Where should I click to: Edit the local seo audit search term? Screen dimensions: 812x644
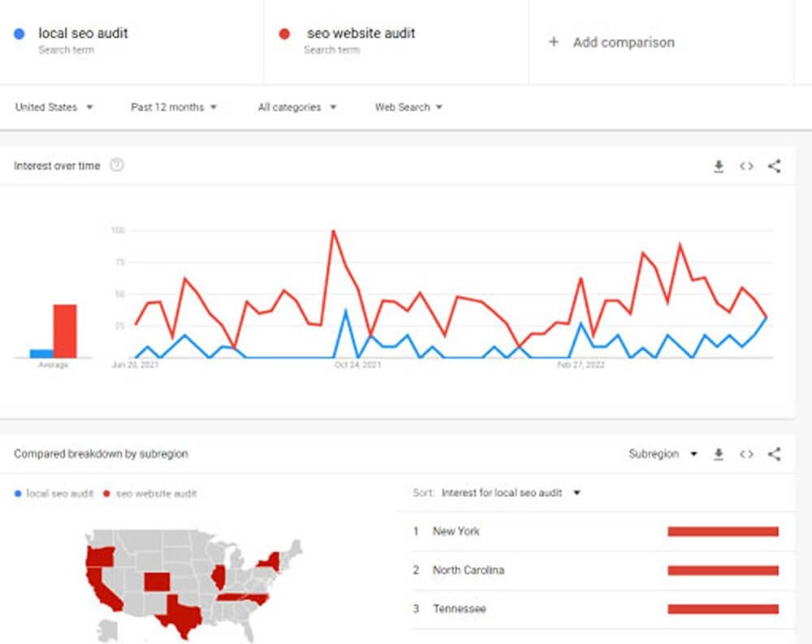coord(83,34)
